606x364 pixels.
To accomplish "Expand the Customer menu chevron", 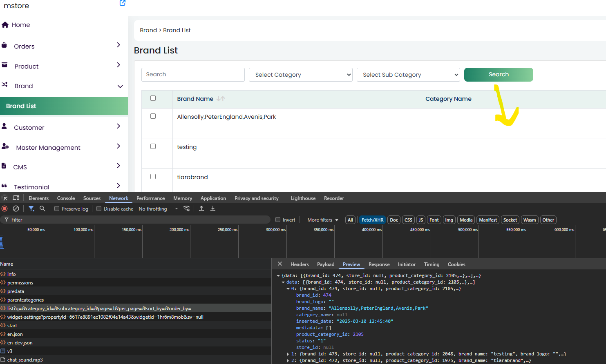I will click(119, 126).
